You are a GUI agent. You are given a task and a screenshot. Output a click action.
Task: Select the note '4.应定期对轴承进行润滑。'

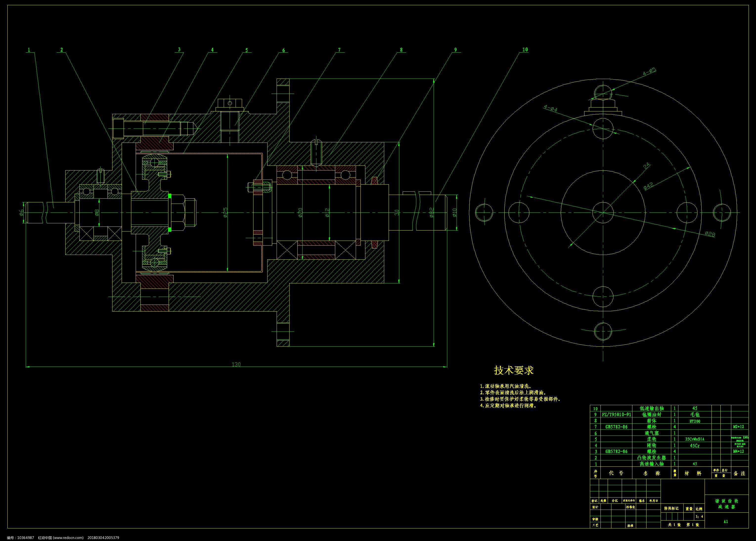pos(508,406)
